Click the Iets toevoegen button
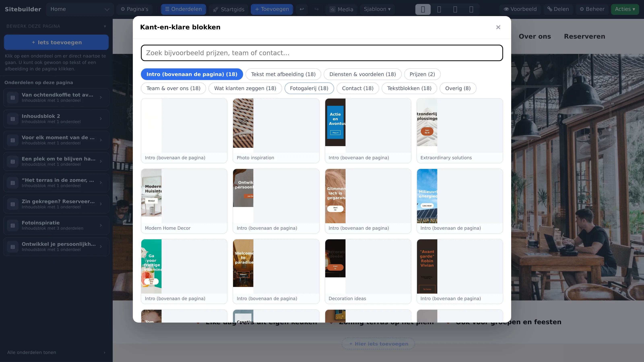This screenshot has width=644, height=362. [56, 42]
